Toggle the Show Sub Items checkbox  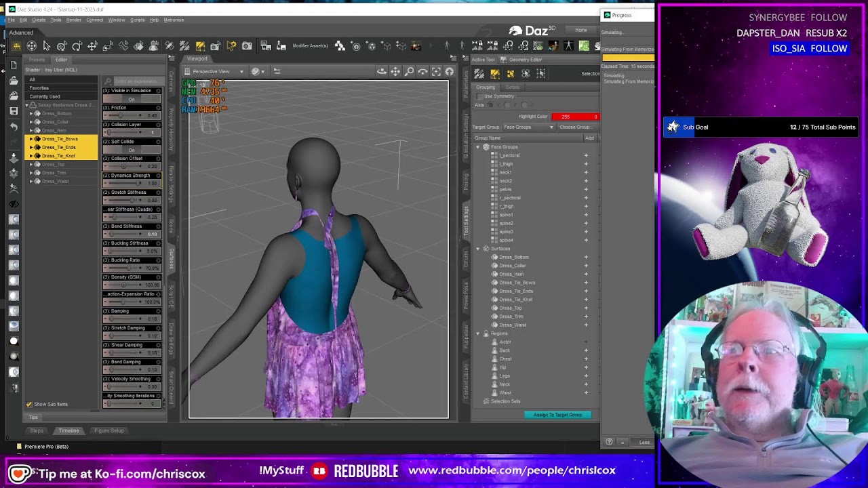(x=29, y=404)
